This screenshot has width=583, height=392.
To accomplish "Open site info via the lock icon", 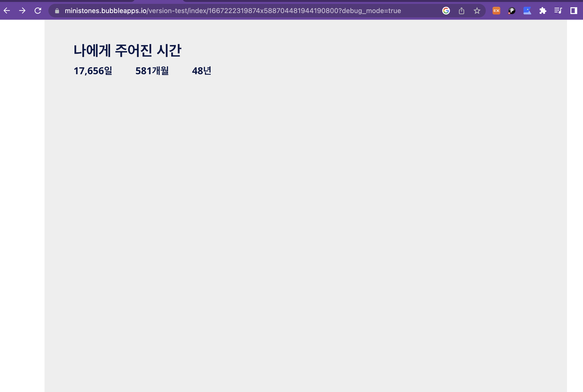I will [57, 11].
